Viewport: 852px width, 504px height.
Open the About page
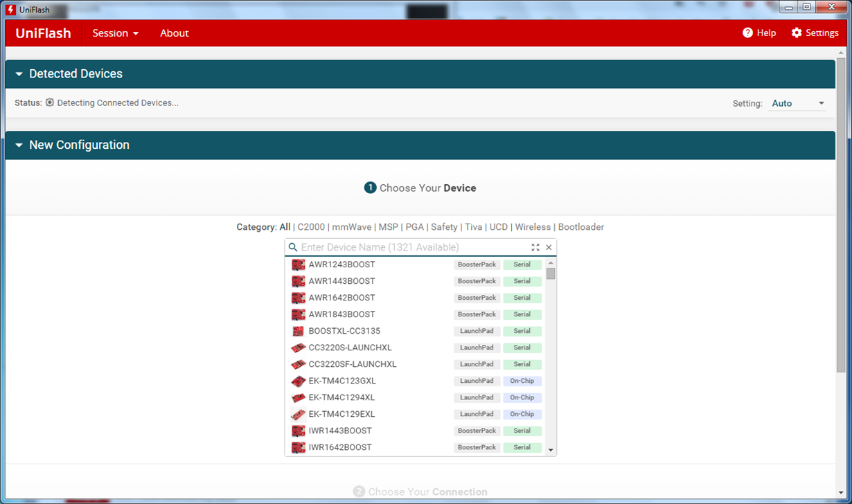174,33
